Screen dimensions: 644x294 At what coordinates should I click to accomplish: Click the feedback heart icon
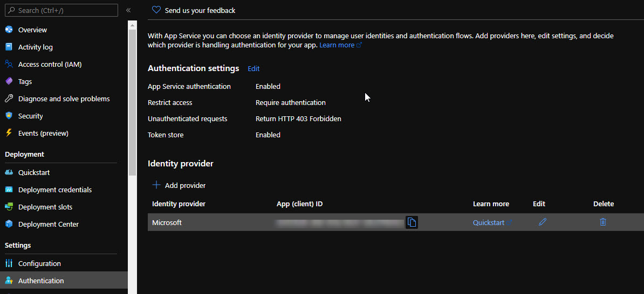(156, 10)
